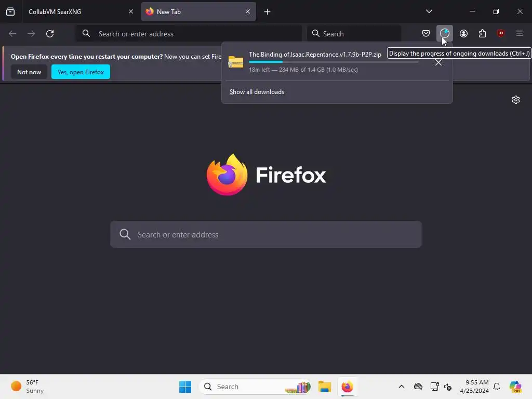The width and height of the screenshot is (532, 399).
Task: Close the CollabVM SearXNG tab
Action: click(x=130, y=11)
